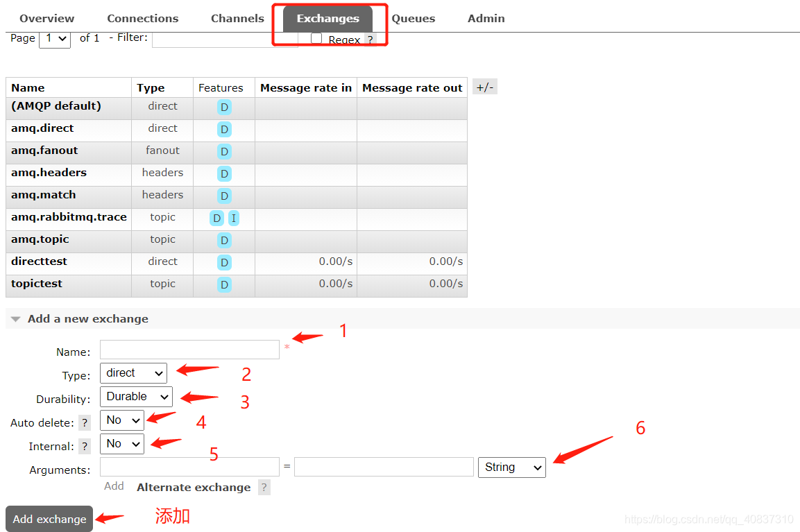Open the Auto delete dropdown
Screen dimensions: 800x532
click(122, 420)
